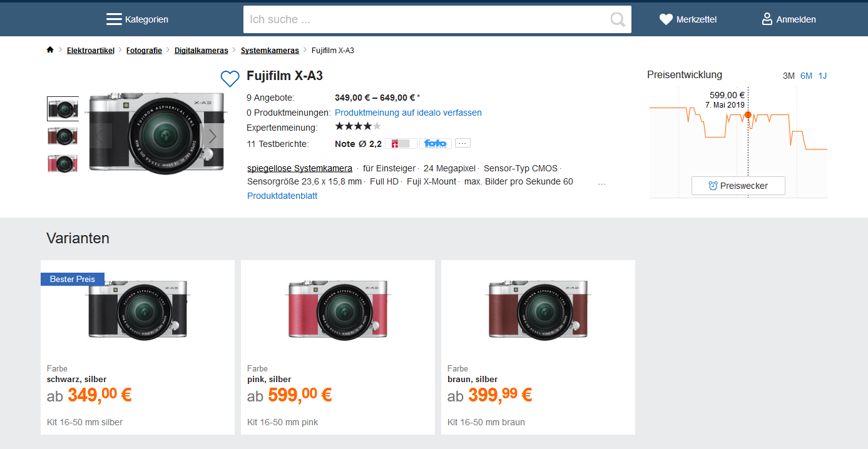868x449 pixels.
Task: Type in the 'Ich suche' search field
Action: click(426, 19)
